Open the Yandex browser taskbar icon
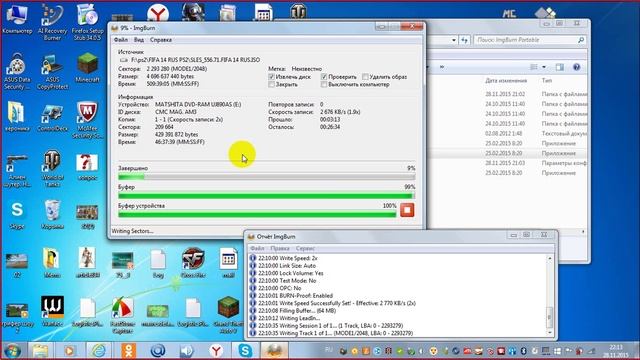The height and width of the screenshot is (360, 640). pos(216,351)
